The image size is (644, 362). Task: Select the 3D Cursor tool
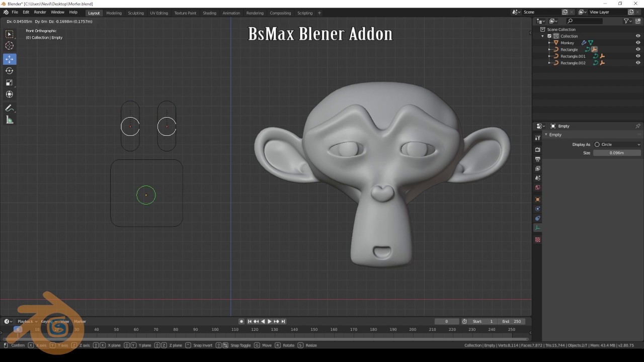tap(10, 46)
